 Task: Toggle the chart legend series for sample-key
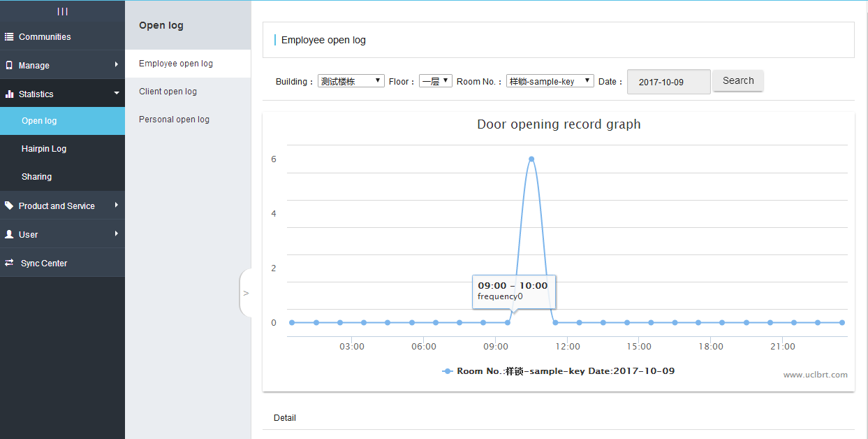tap(559, 371)
